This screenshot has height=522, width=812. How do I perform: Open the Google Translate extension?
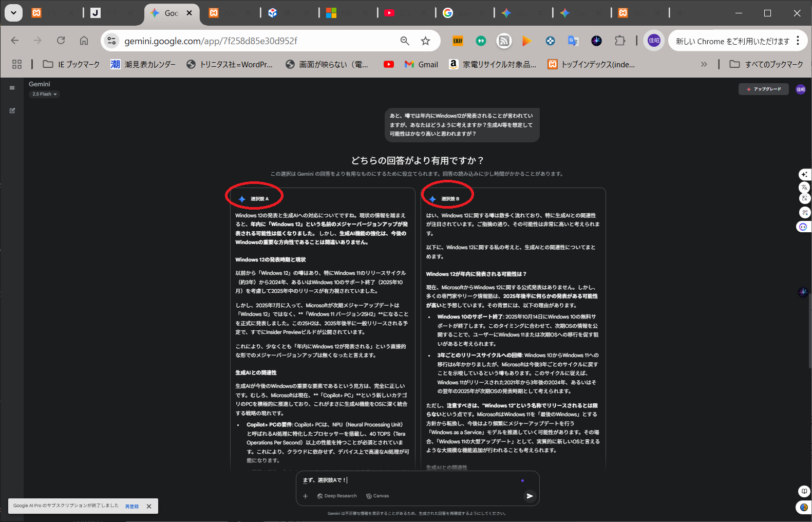tap(573, 41)
